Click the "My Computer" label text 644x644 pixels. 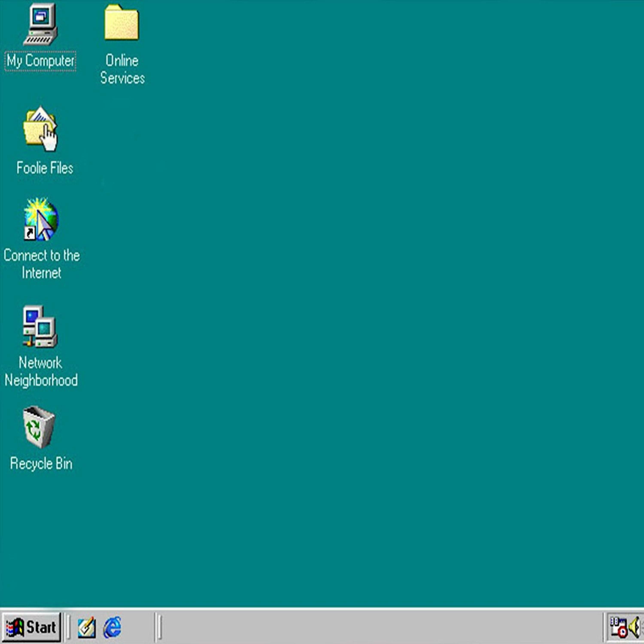click(x=40, y=61)
